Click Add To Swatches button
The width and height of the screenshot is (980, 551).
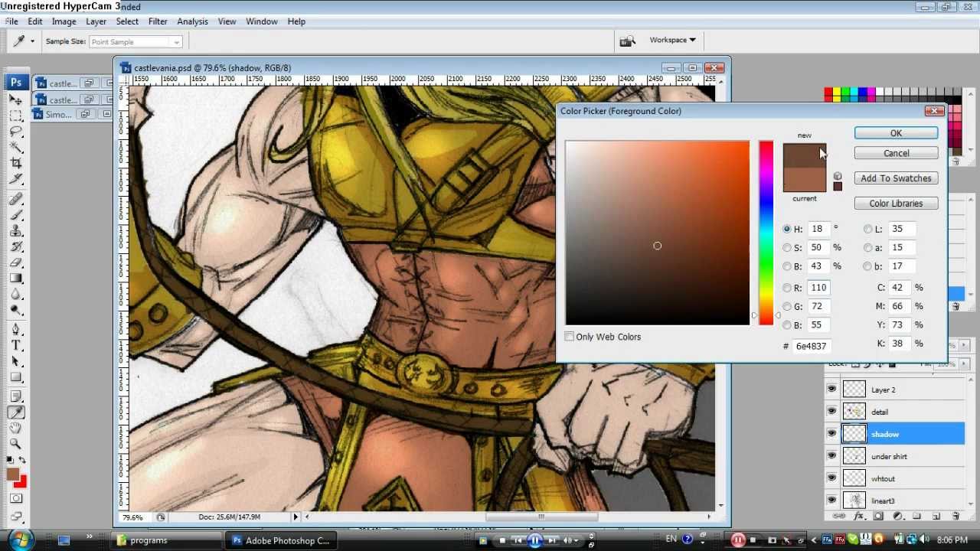coord(896,178)
